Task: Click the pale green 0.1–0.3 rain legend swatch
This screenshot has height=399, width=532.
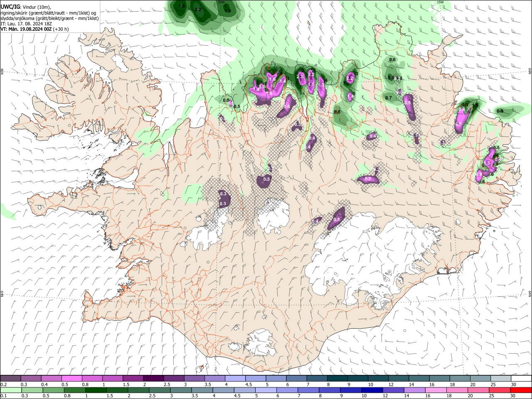Action: pyautogui.click(x=11, y=390)
